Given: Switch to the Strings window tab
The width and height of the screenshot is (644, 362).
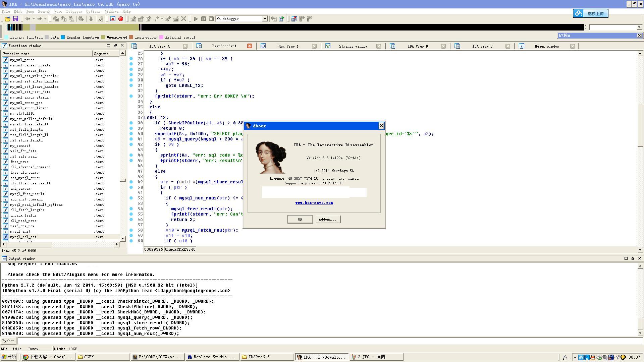Looking at the screenshot, I should point(353,46).
